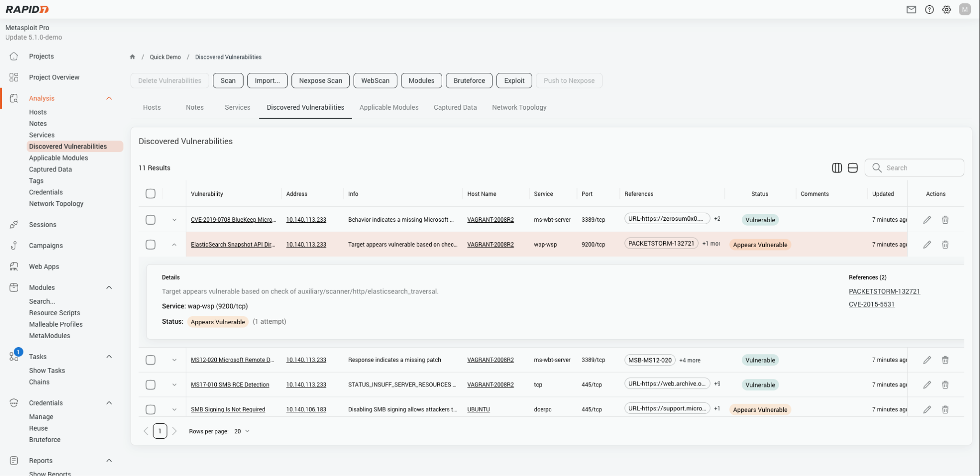The width and height of the screenshot is (980, 476).
Task: Click the Import... button
Action: (267, 80)
